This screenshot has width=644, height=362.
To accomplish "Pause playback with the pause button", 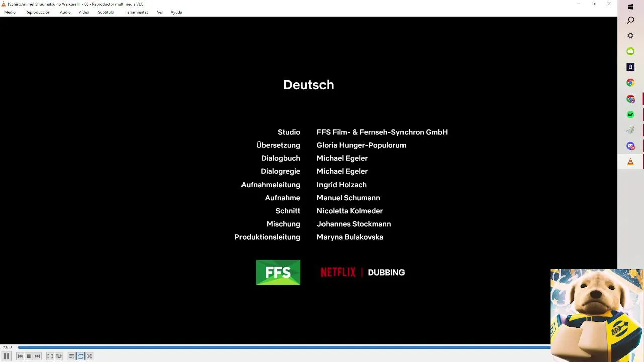I will click(7, 356).
